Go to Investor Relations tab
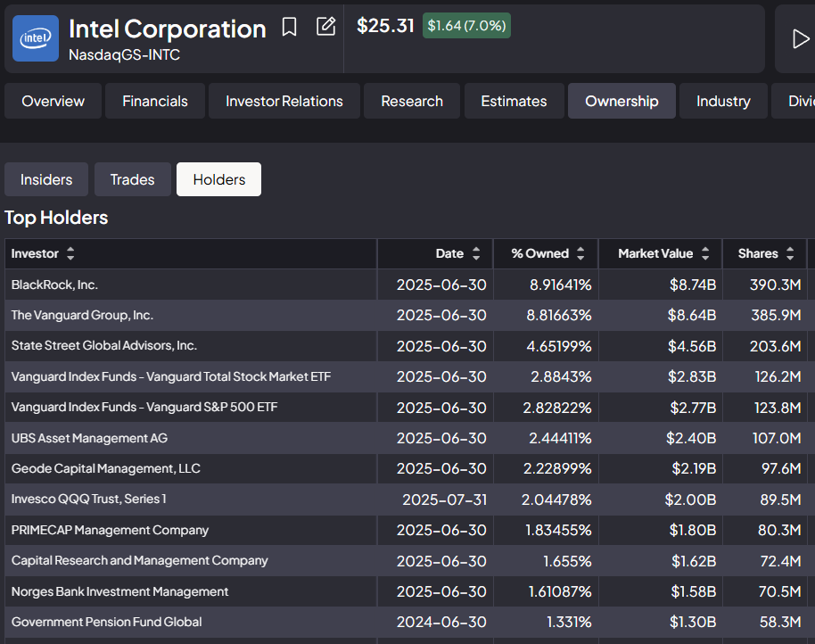 (284, 101)
